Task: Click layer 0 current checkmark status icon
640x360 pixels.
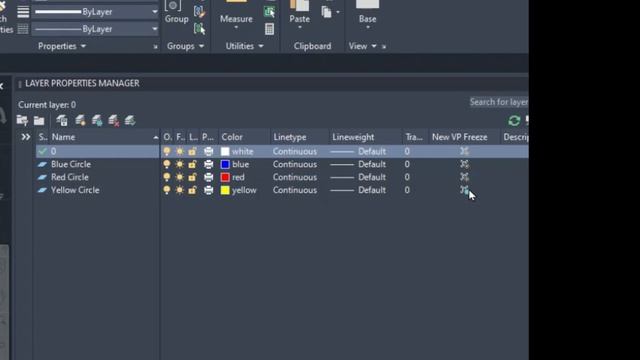Action: point(42,151)
